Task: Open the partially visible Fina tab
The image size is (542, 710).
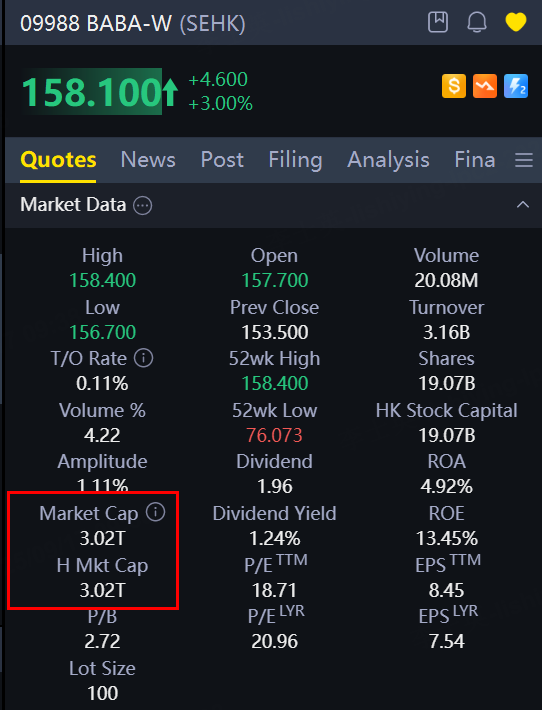Action: (475, 160)
